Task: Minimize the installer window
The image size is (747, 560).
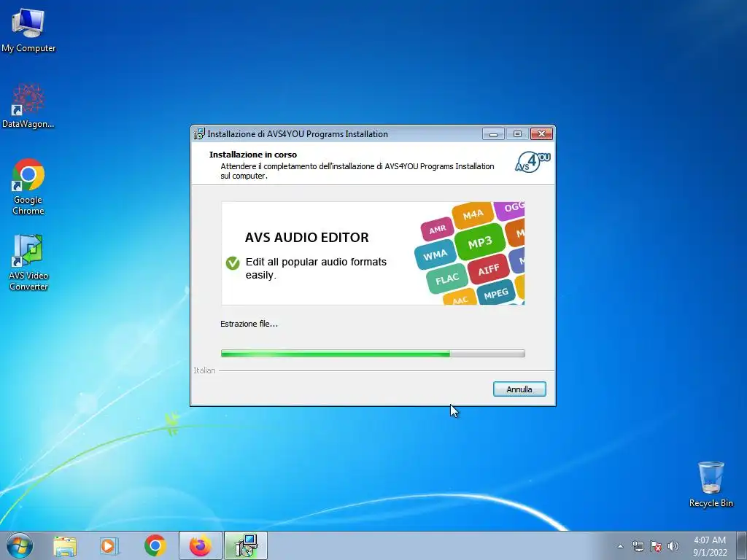Action: coord(493,134)
